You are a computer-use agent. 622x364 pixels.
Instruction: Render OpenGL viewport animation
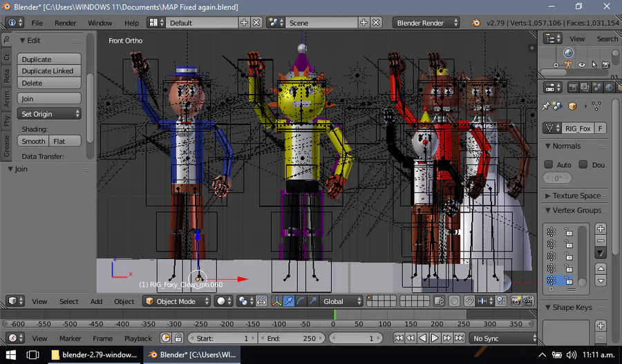[x=528, y=301]
